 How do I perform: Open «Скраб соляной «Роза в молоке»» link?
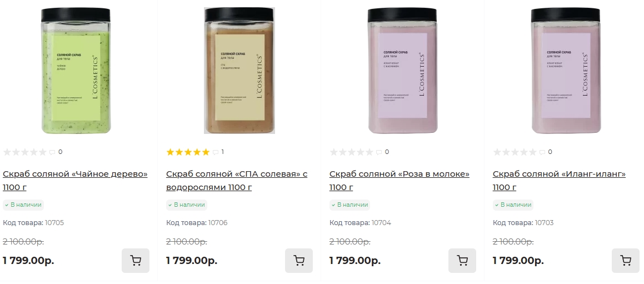[400, 175]
